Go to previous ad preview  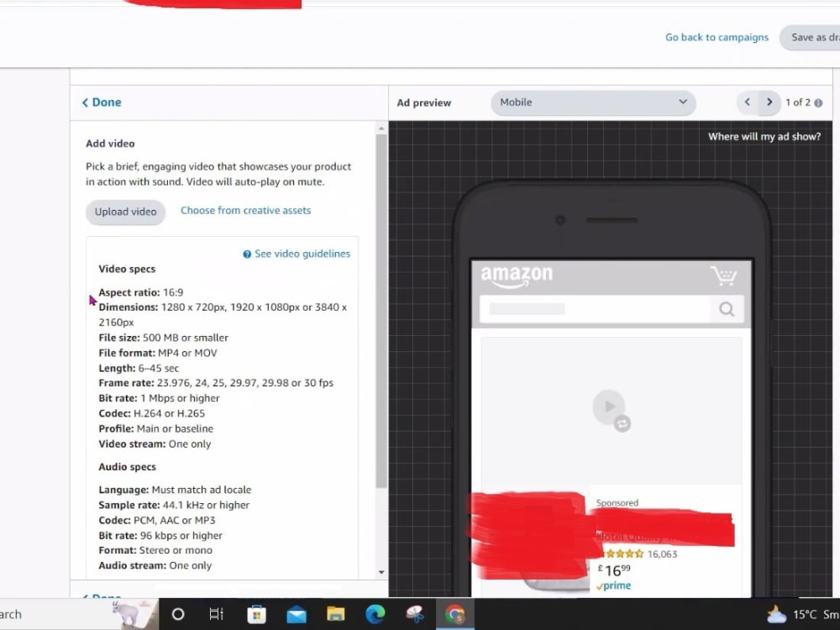(748, 102)
